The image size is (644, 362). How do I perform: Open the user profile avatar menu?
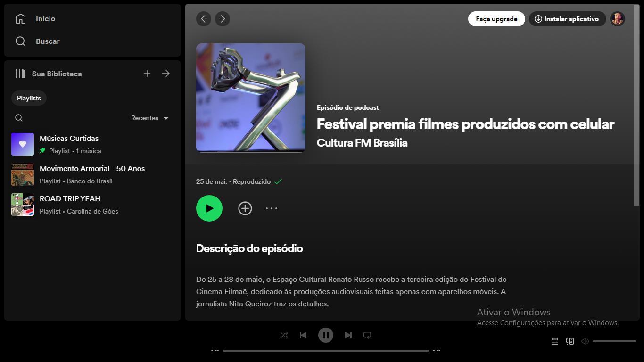(618, 19)
